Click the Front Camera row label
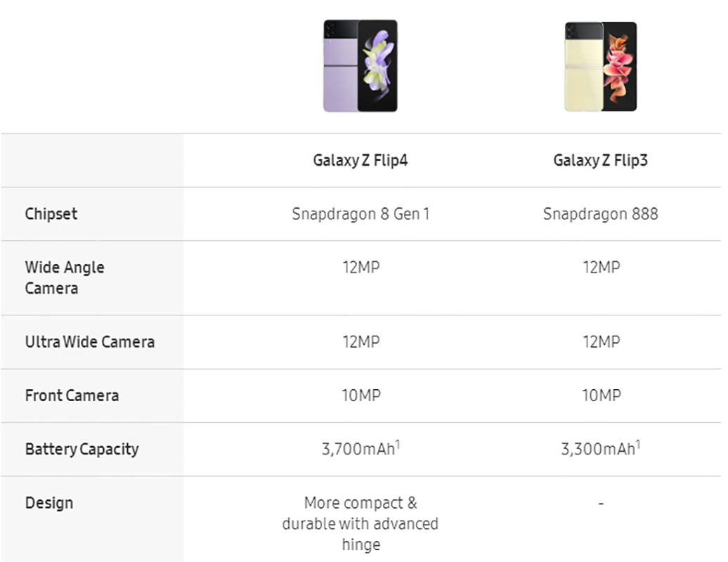This screenshot has height=562, width=728. pyautogui.click(x=72, y=396)
